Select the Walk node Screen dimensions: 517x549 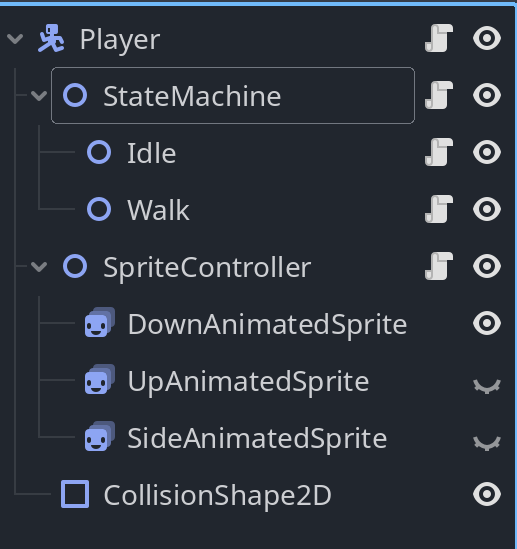click(x=158, y=210)
